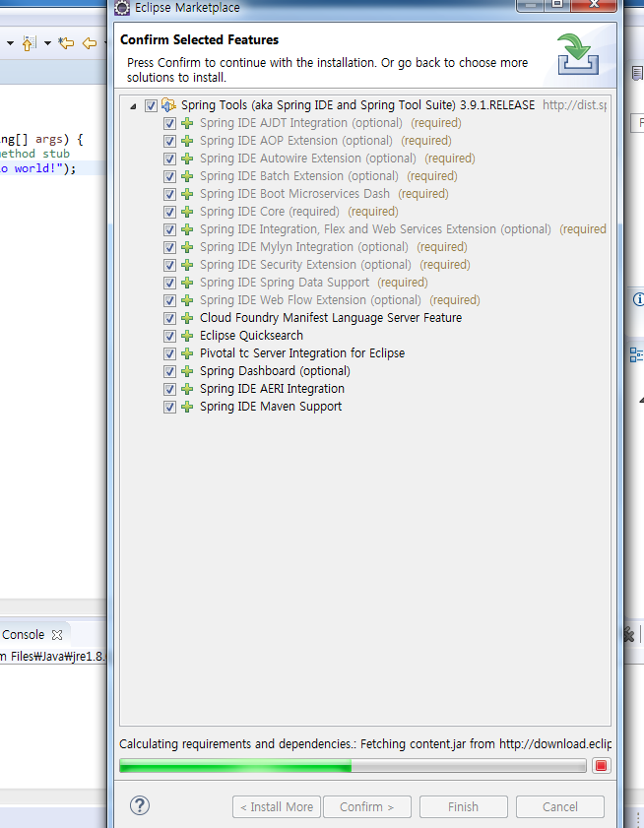644x828 pixels.
Task: Click plus icon beside Spring IDE AOP Extension
Action: pyautogui.click(x=187, y=141)
